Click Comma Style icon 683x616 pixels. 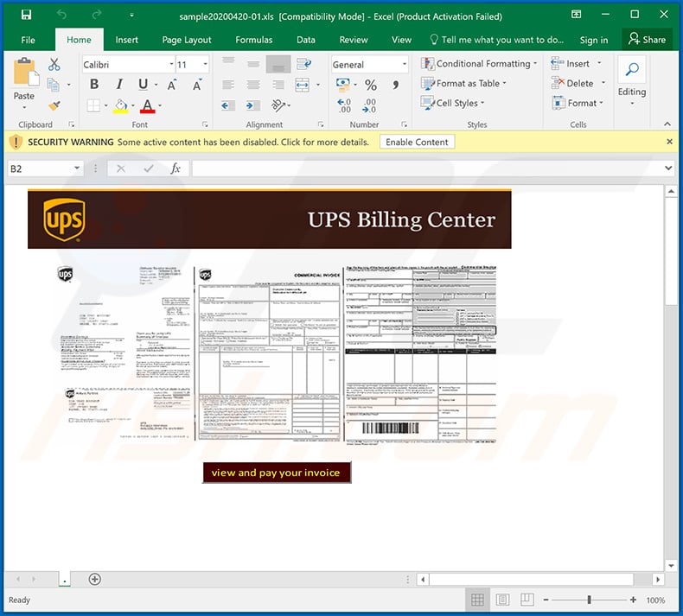pyautogui.click(x=395, y=85)
